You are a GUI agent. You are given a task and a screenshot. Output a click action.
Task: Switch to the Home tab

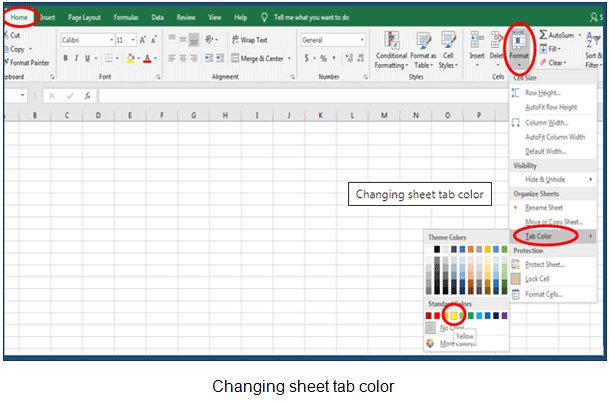(x=19, y=18)
